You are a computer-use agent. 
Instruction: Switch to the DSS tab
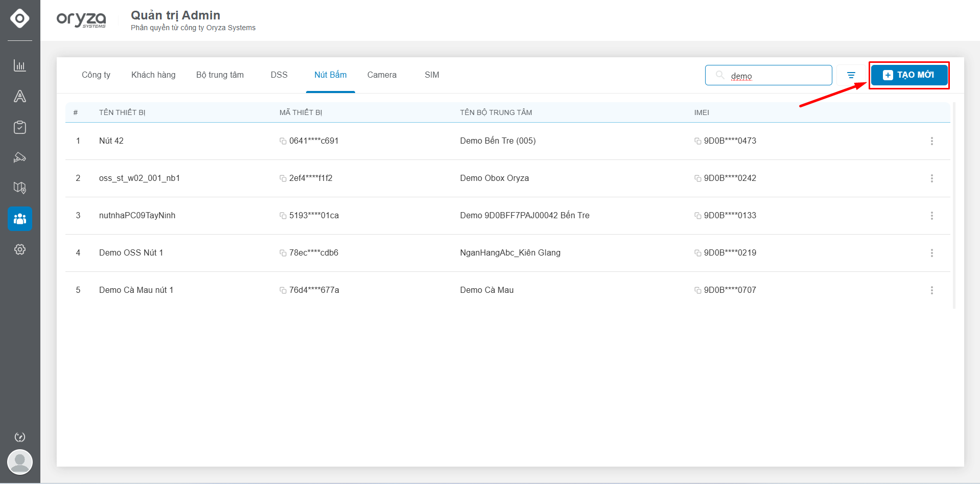pyautogui.click(x=279, y=75)
